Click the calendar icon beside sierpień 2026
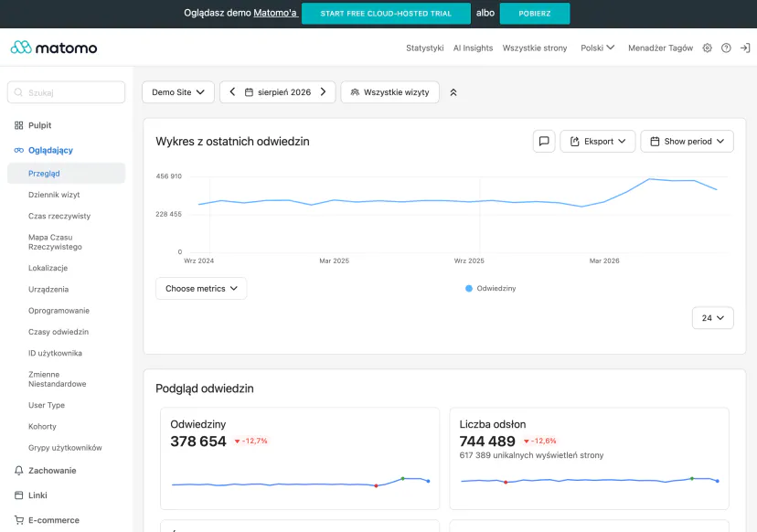Screen dimensions: 757x532 (x=249, y=92)
